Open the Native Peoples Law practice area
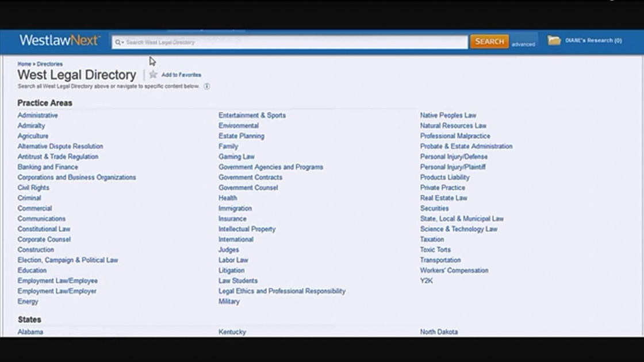 point(448,115)
